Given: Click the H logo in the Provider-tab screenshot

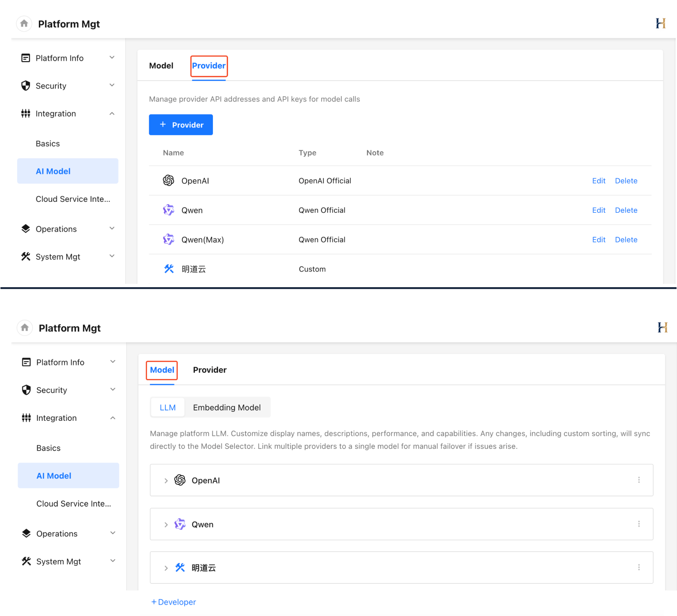Looking at the screenshot, I should coord(660,23).
